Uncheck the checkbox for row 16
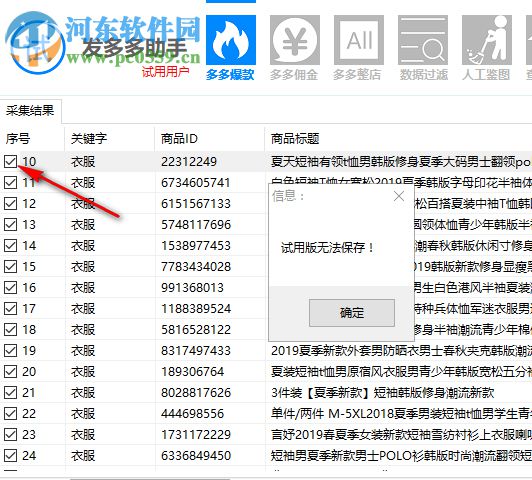532x480 pixels. (x=11, y=288)
